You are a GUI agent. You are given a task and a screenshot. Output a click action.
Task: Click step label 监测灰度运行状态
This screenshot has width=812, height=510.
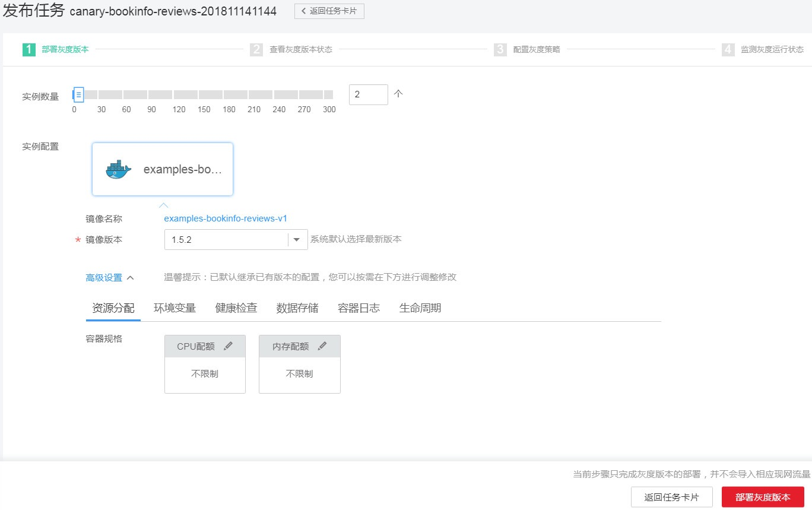coord(772,49)
